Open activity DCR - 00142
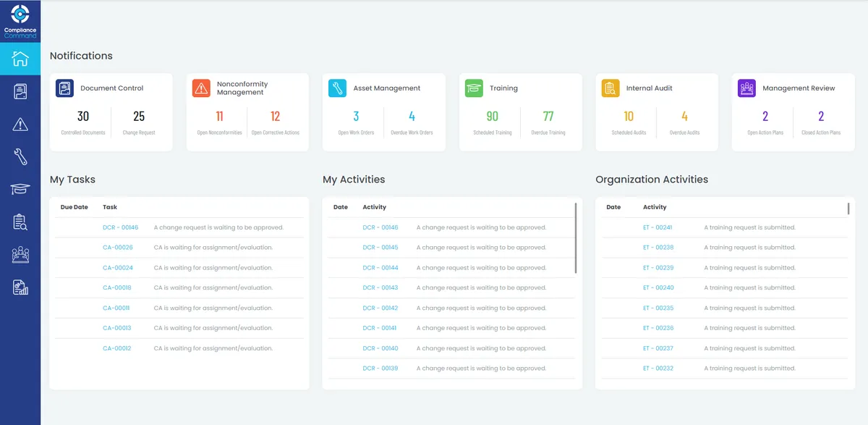868x425 pixels. pyautogui.click(x=380, y=308)
